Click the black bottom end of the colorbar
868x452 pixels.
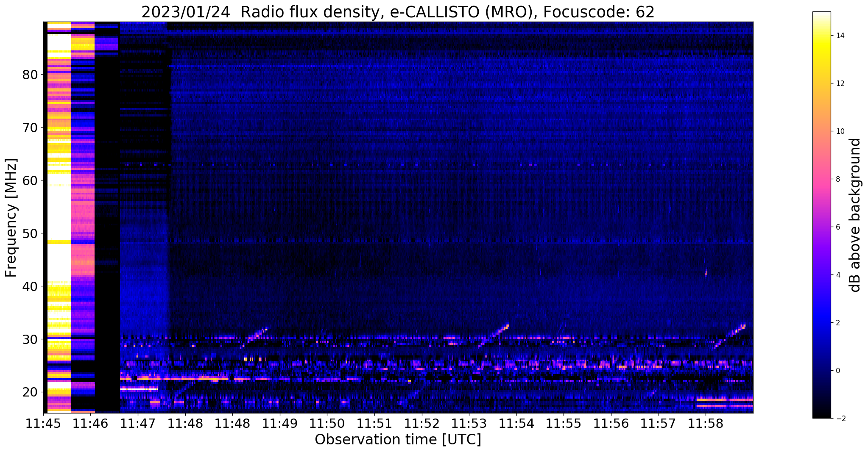click(821, 415)
